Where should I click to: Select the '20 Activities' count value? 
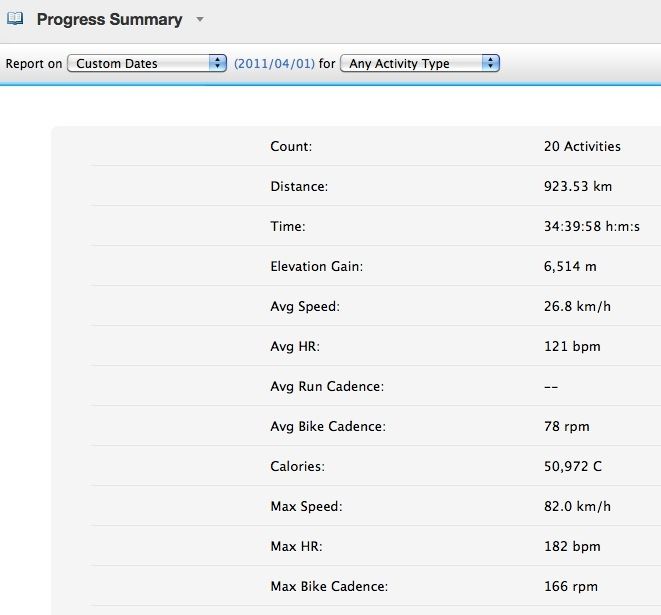(x=582, y=146)
